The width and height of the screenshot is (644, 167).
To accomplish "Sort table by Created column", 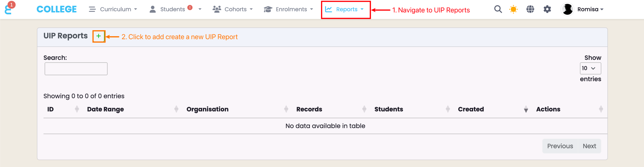I will point(471,109).
